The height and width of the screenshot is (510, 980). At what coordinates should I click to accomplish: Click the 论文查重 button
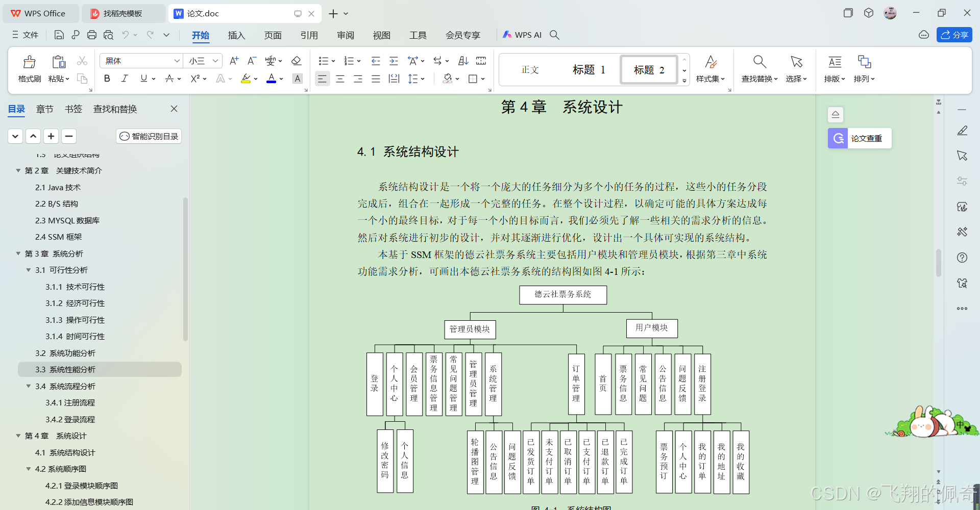tap(860, 138)
